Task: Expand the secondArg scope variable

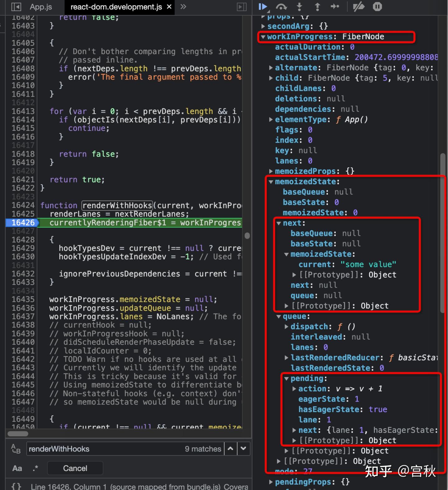Action: (x=263, y=26)
